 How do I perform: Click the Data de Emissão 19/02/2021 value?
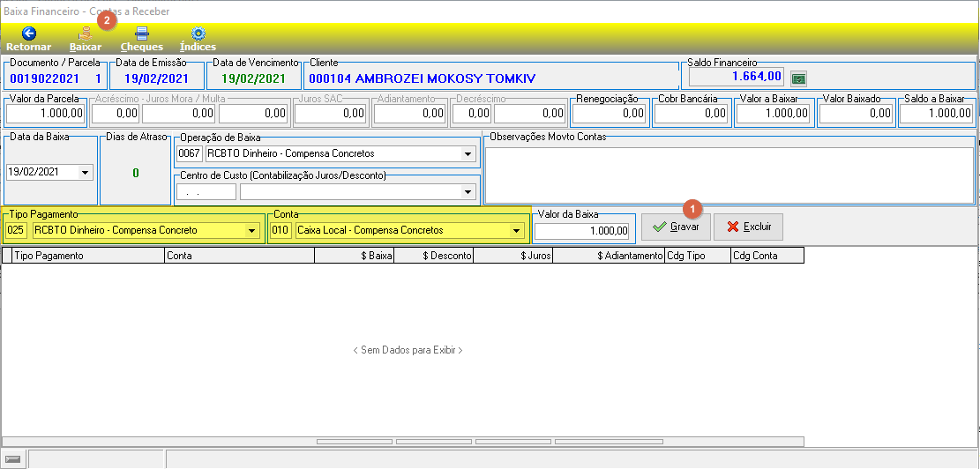click(x=155, y=78)
